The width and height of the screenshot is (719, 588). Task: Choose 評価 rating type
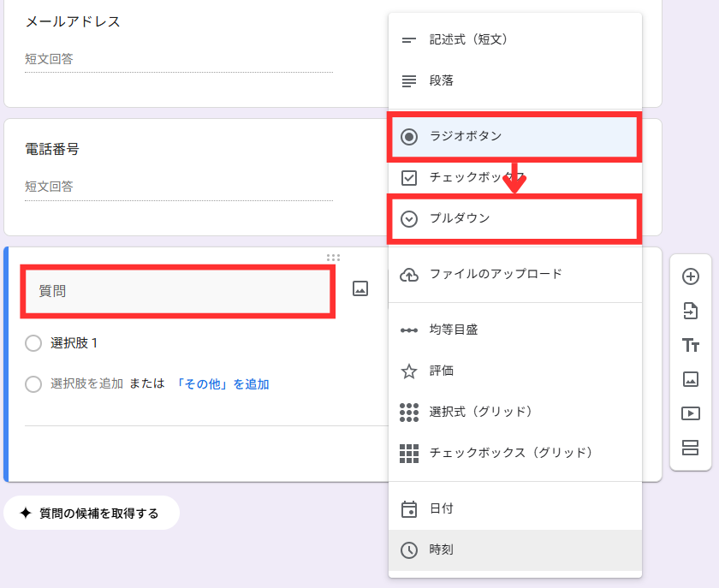(515, 371)
